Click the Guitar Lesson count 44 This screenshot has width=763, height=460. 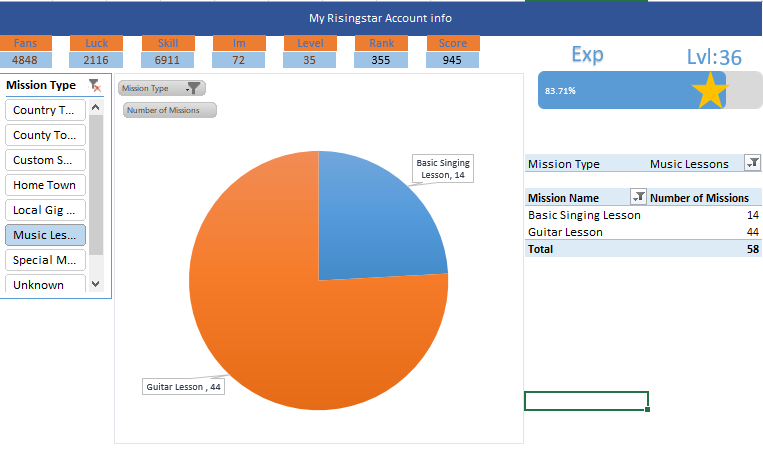pos(753,232)
